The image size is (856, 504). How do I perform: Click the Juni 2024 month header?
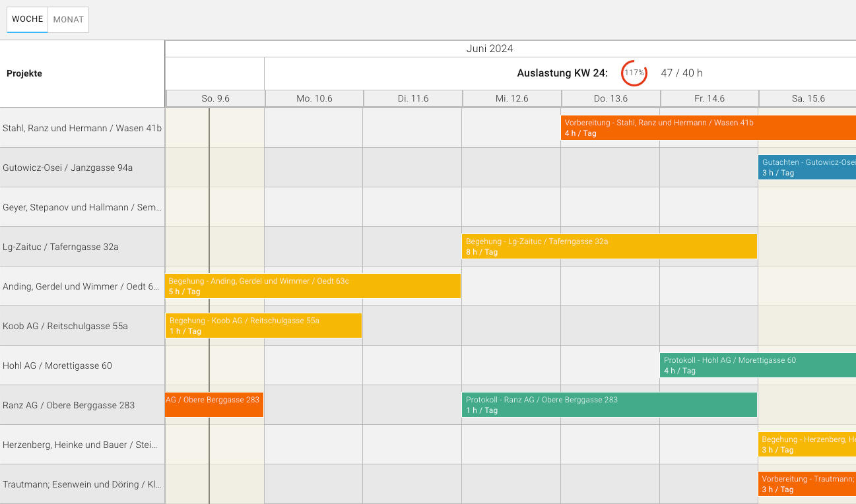tap(489, 49)
